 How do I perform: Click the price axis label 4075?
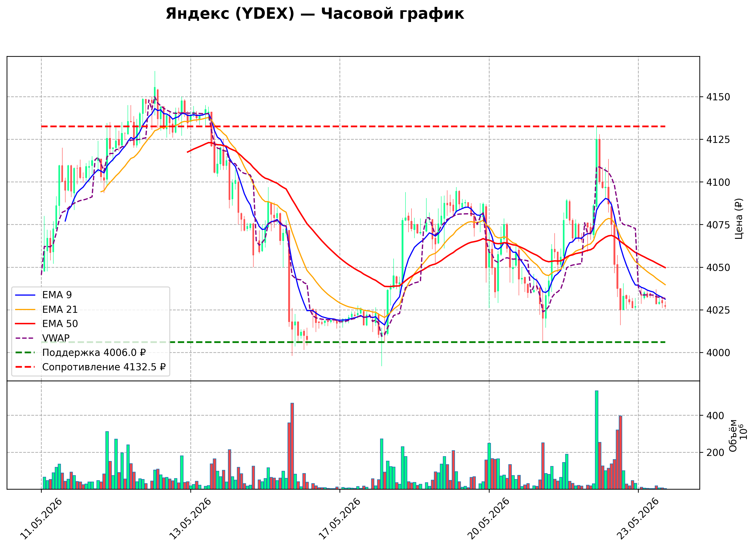click(718, 225)
